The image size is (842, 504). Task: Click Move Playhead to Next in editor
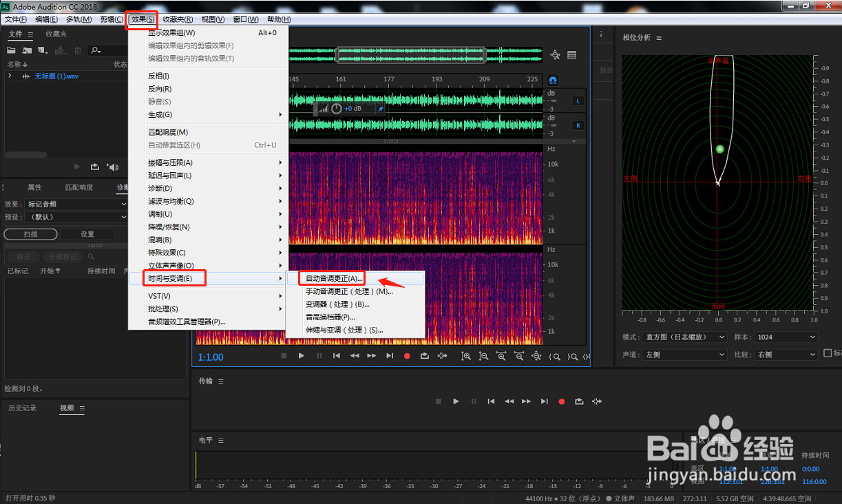(390, 355)
